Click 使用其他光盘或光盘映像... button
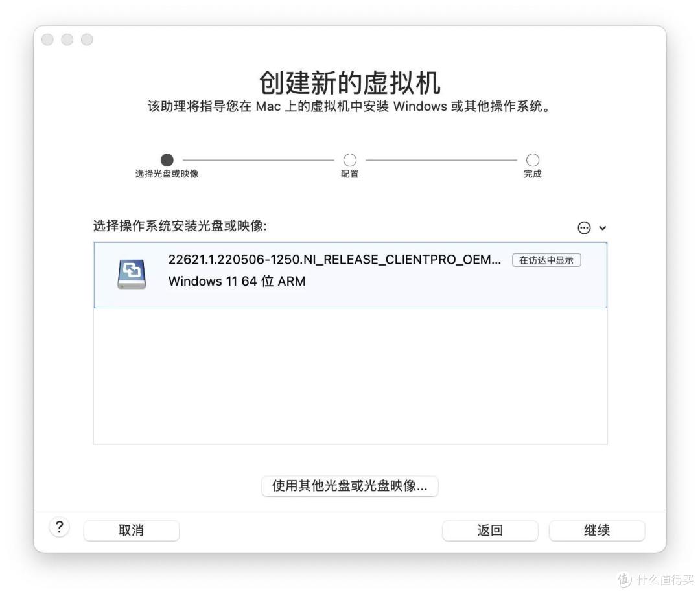 tap(349, 486)
